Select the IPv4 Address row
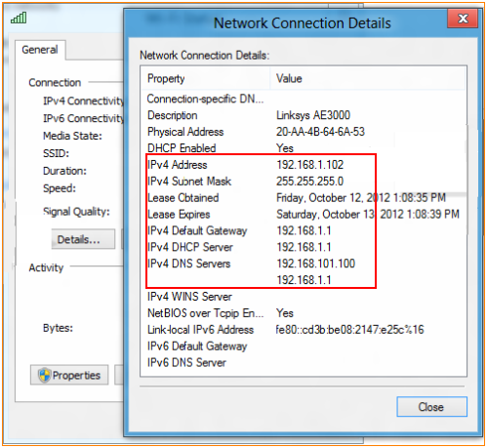Viewport: 487px width, 448px height. (x=304, y=165)
